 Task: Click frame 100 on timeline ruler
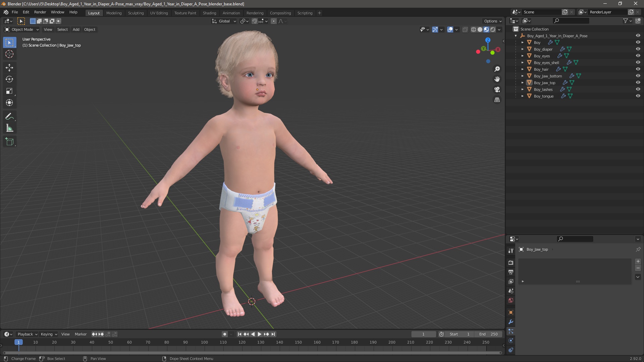click(204, 342)
